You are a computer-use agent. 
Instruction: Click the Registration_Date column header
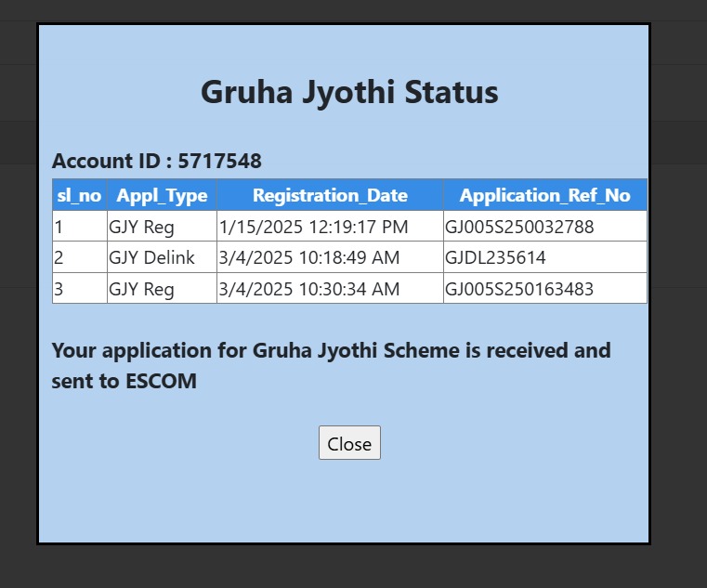pos(330,195)
